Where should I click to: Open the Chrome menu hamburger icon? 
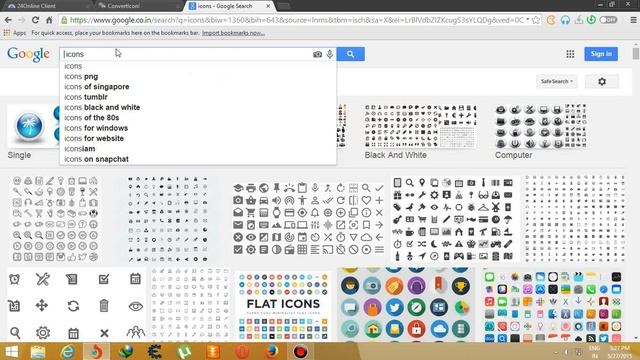(x=633, y=20)
